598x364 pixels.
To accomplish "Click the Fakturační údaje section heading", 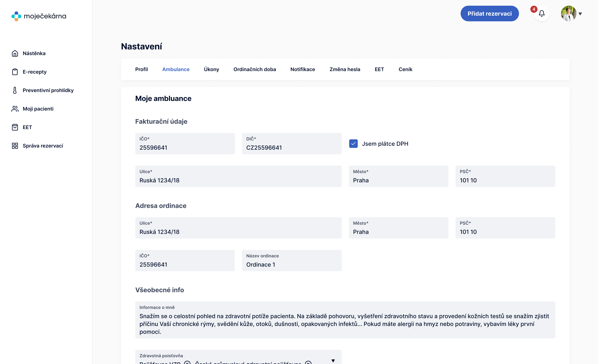I will 161,121.
